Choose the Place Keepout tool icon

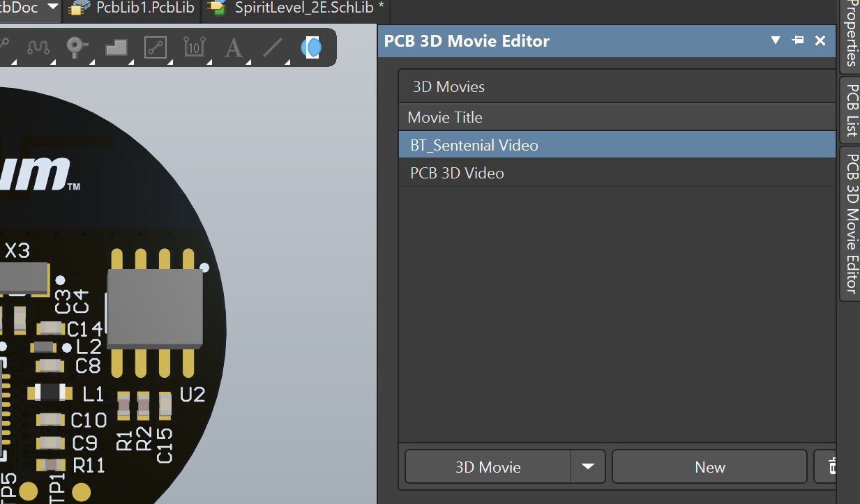point(155,47)
